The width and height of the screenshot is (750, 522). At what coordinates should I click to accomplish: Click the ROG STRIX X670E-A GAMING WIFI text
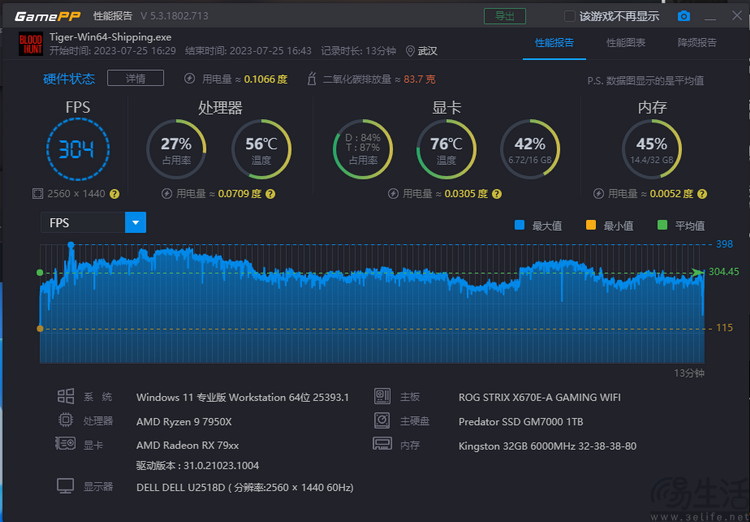(x=540, y=397)
